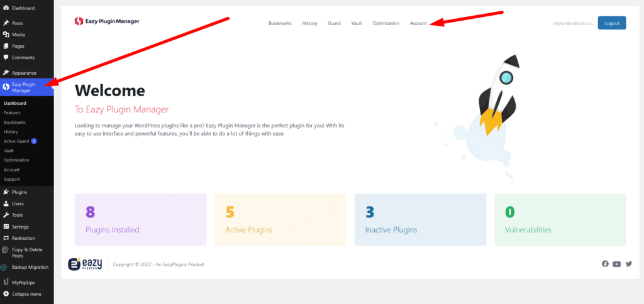Click the Appearance paintbrush icon

(x=6, y=73)
